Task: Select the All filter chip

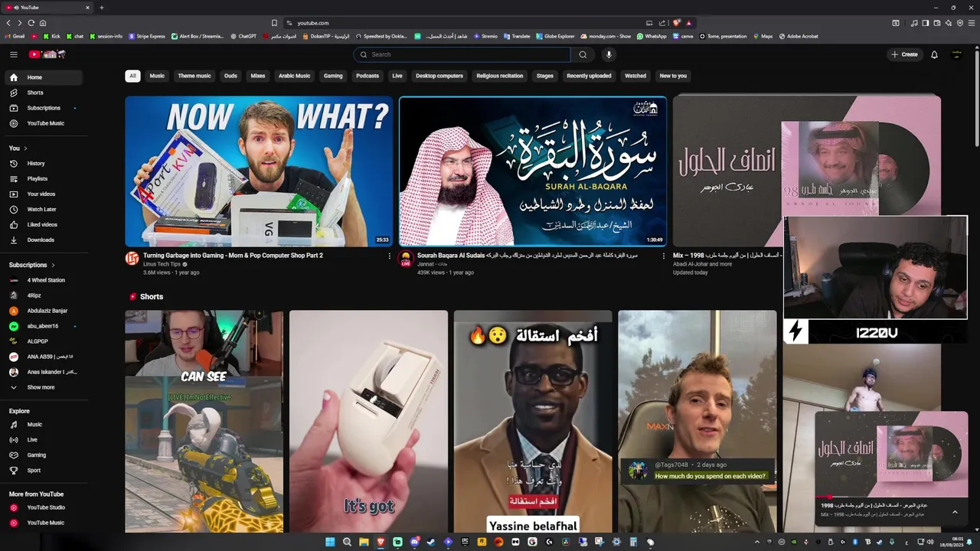Action: [132, 76]
